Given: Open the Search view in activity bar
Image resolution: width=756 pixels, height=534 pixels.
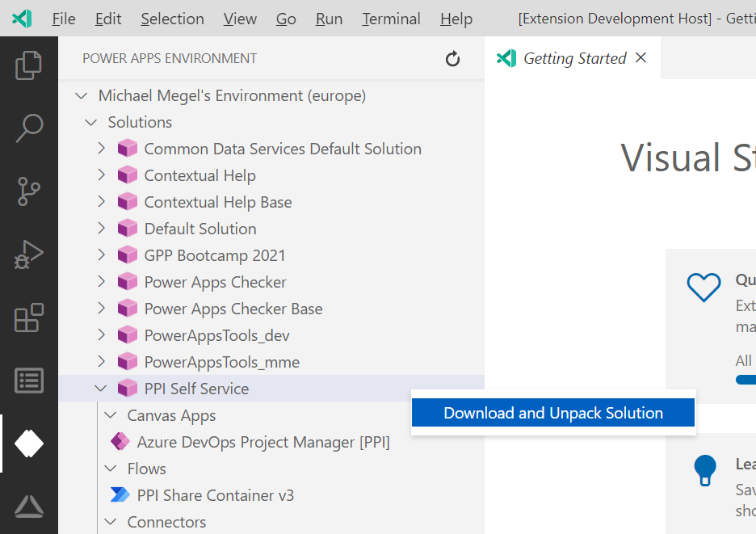Looking at the screenshot, I should click(x=29, y=128).
